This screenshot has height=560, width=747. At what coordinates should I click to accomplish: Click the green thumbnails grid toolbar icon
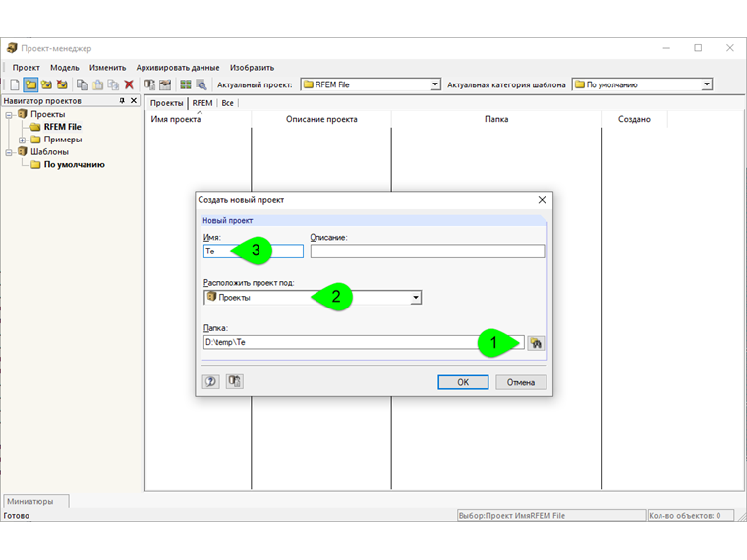(x=186, y=84)
